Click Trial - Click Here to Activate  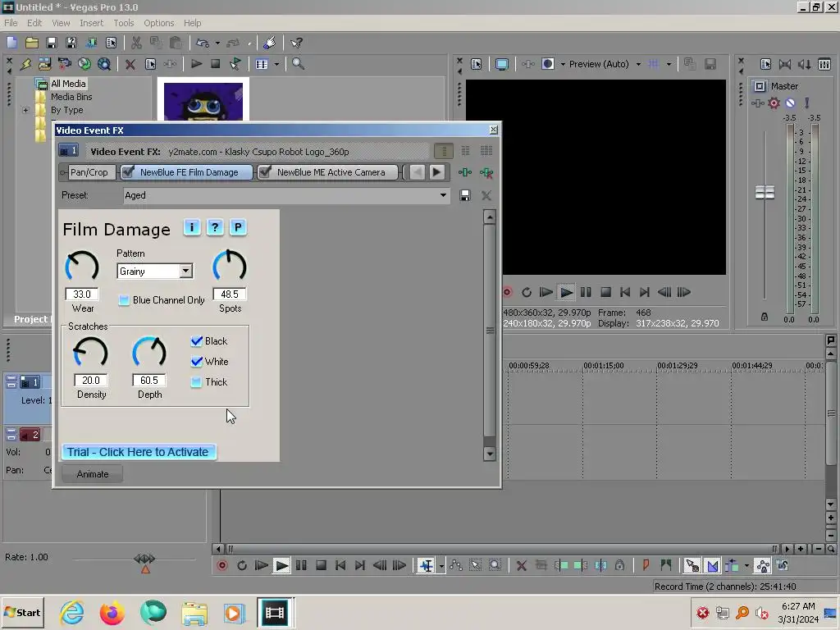[138, 452]
